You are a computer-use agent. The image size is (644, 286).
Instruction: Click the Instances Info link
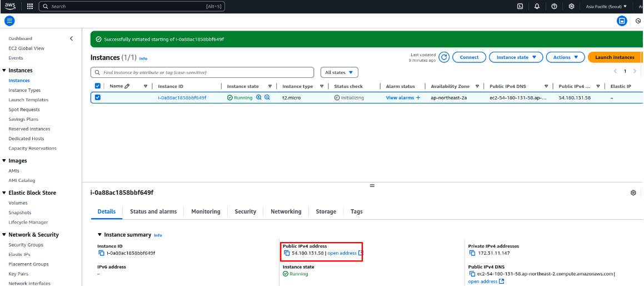coord(143,58)
